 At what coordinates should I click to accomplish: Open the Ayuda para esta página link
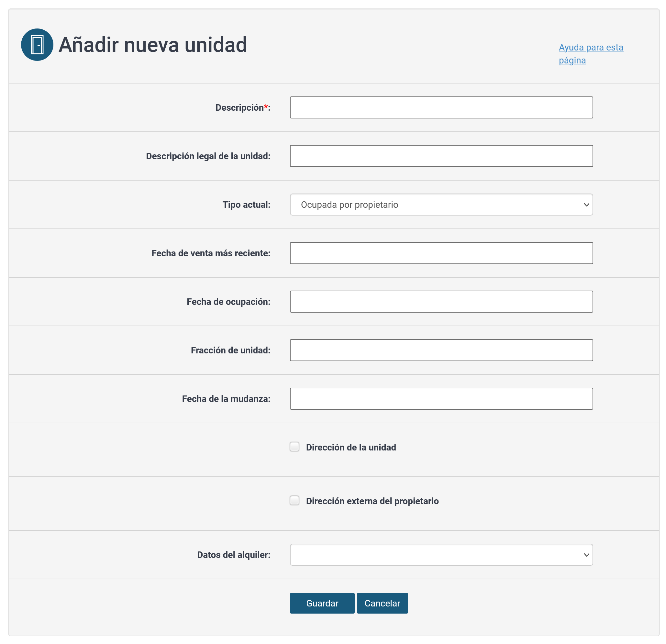coord(591,54)
